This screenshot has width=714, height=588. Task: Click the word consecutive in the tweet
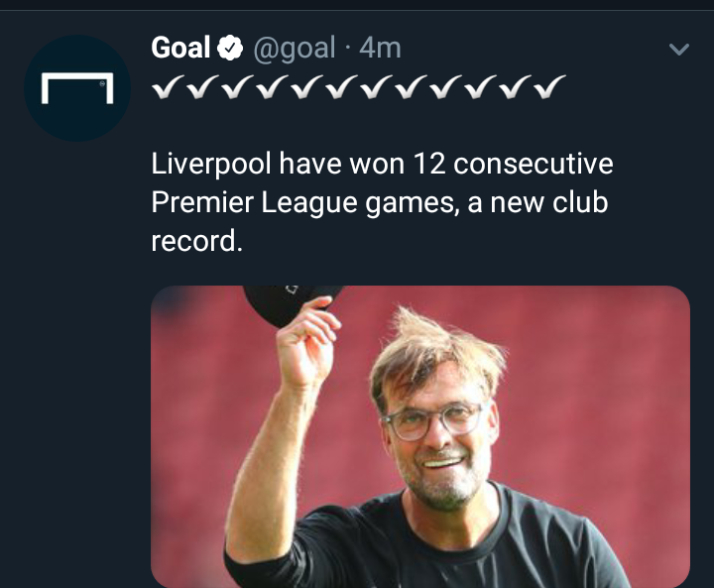(x=534, y=164)
